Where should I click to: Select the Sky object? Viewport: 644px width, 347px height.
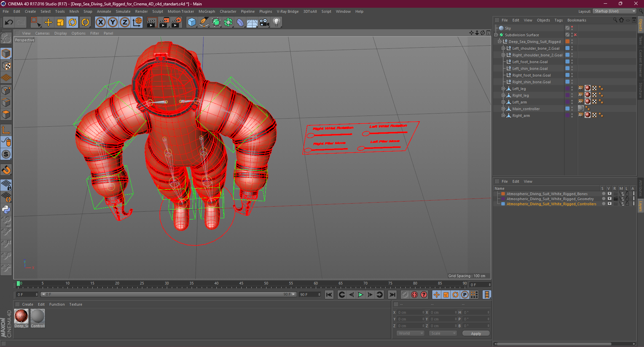(x=507, y=28)
